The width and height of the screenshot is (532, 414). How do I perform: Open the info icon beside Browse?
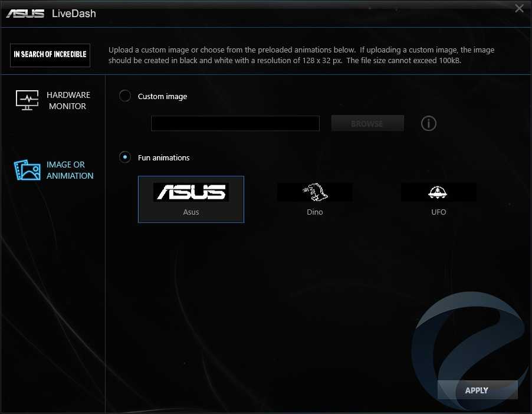(429, 123)
